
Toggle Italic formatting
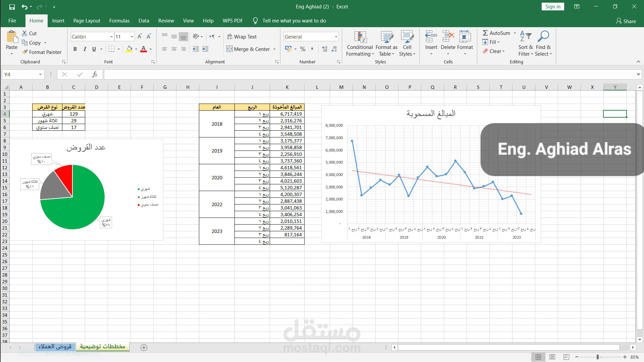click(x=85, y=49)
